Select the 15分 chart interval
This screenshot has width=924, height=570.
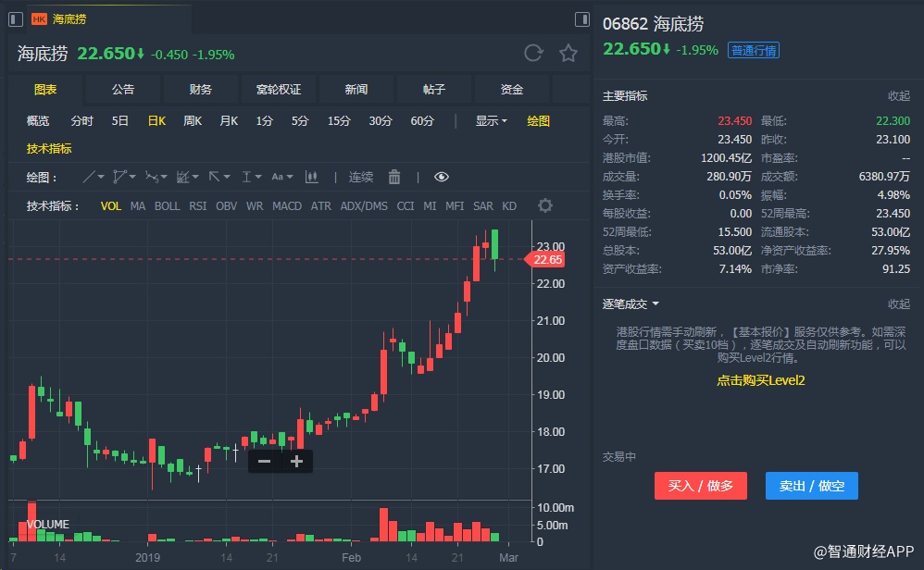(339, 120)
